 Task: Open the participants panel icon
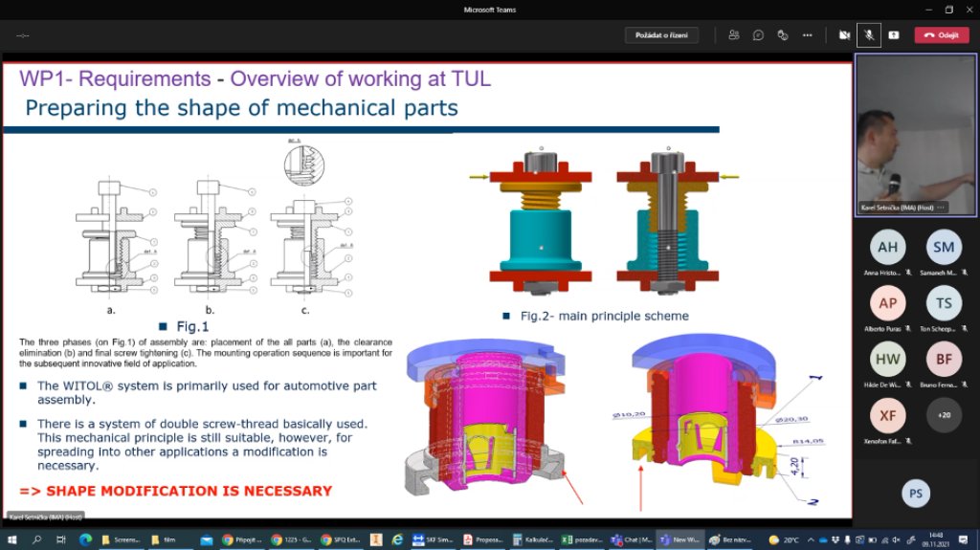tap(733, 34)
